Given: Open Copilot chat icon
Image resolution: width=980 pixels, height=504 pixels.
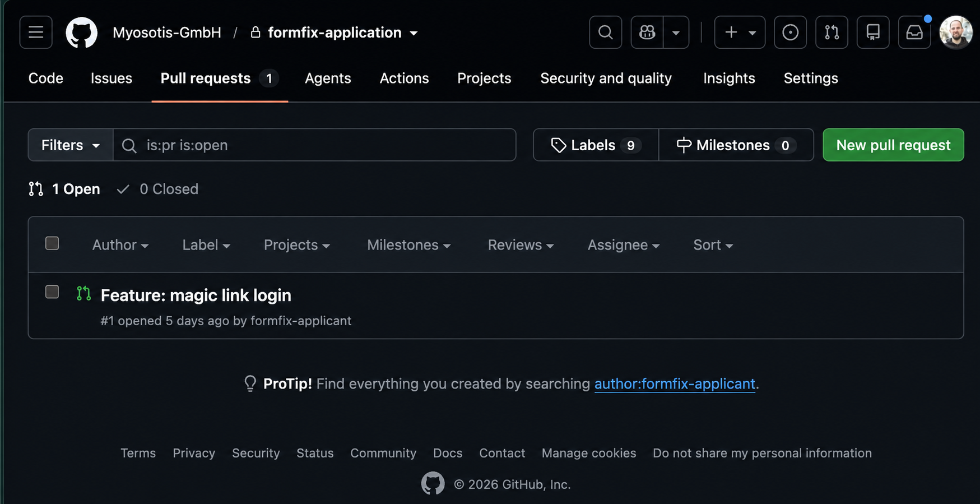Looking at the screenshot, I should tap(647, 33).
